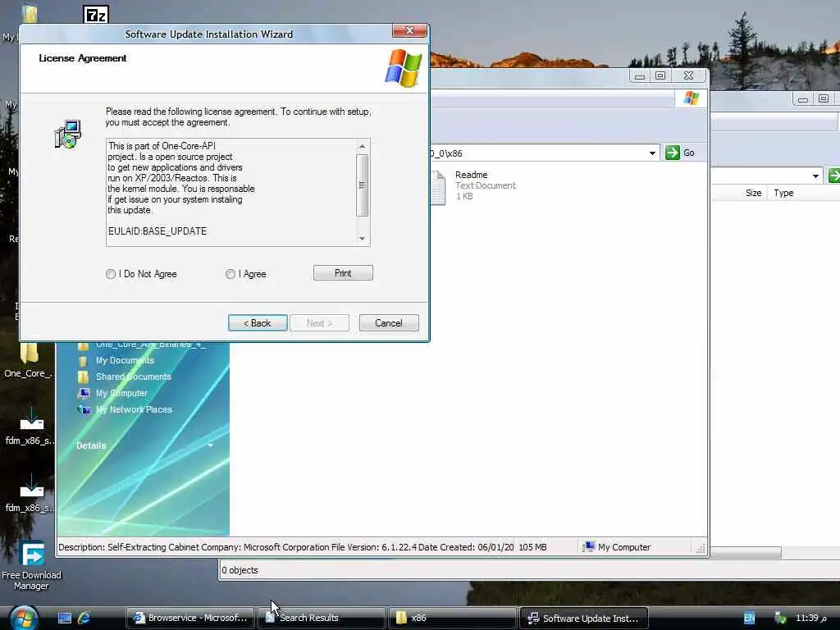Image resolution: width=840 pixels, height=630 pixels.
Task: Click the Go button in the Explorer address bar
Action: pos(680,153)
